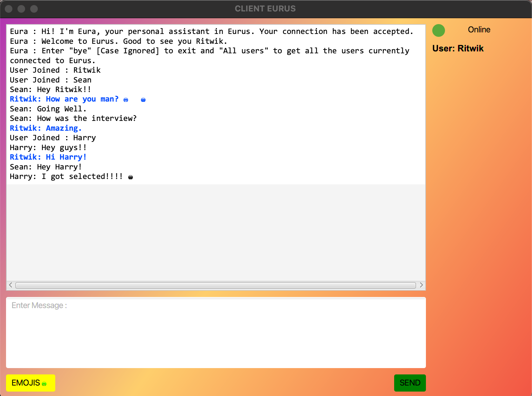The width and height of the screenshot is (532, 396).
Task: Click the sunglasses emoji in Harry's 'I got selected' message
Action: point(130,177)
